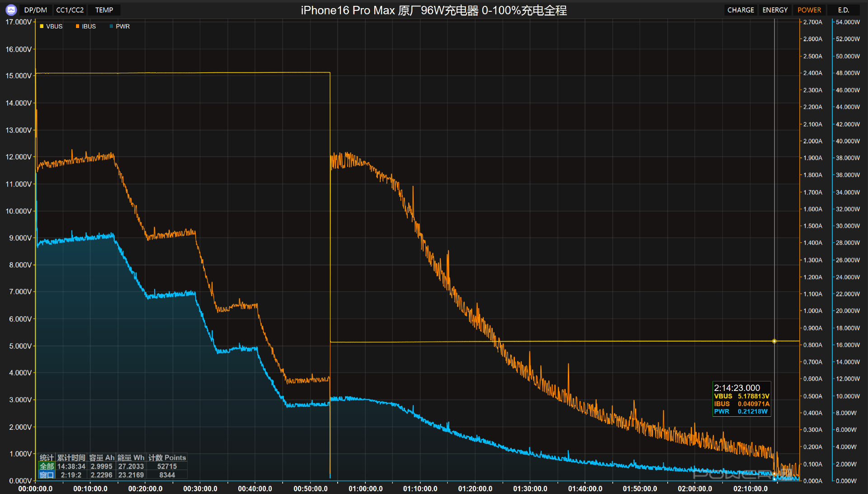The height and width of the screenshot is (494, 868).
Task: Click the chart title text
Action: 434,10
